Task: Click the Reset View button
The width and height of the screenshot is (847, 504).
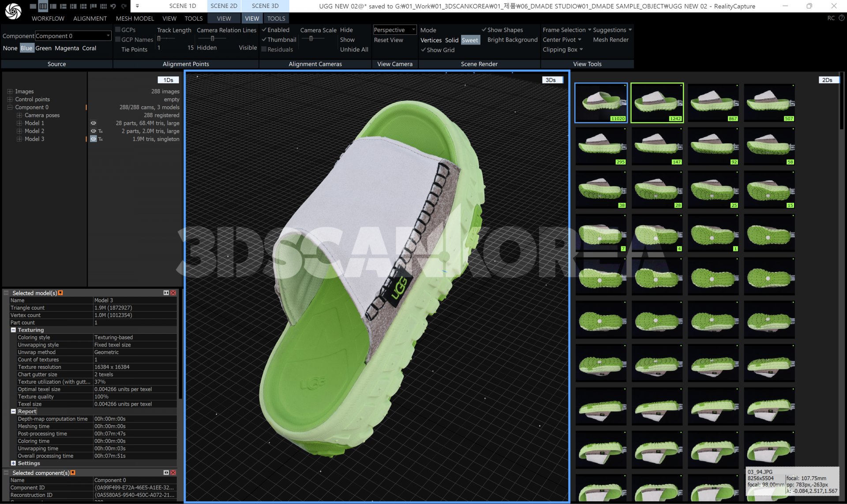Action: [x=389, y=40]
